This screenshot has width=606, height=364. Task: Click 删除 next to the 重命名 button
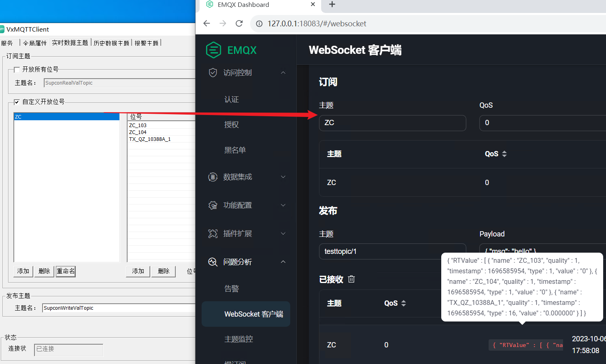44,271
